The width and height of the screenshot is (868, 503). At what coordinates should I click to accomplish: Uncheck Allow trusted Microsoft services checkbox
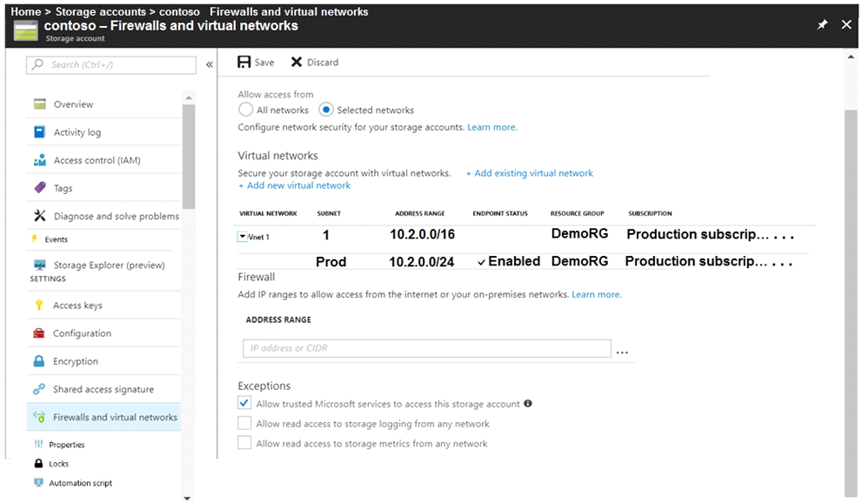click(x=244, y=403)
